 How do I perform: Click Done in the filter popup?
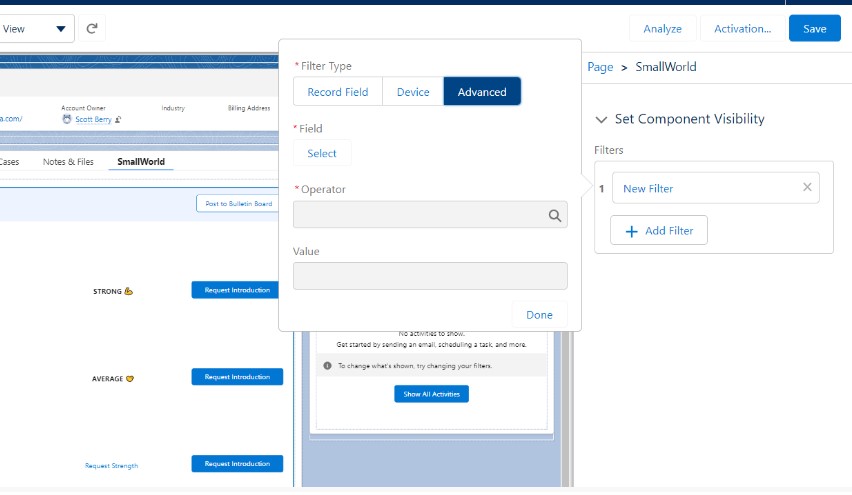(x=539, y=314)
